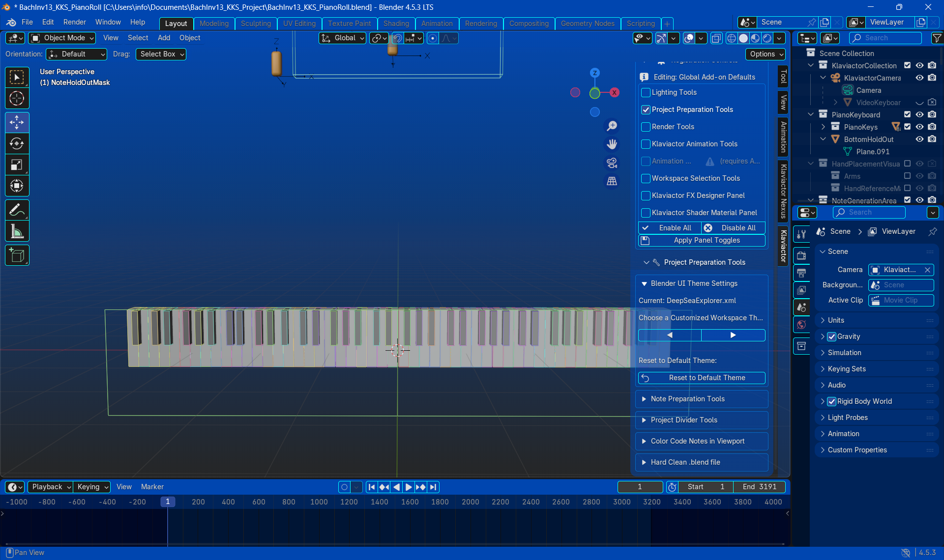Choose the Annotate tool
This screenshot has width=944, height=560.
[17, 210]
